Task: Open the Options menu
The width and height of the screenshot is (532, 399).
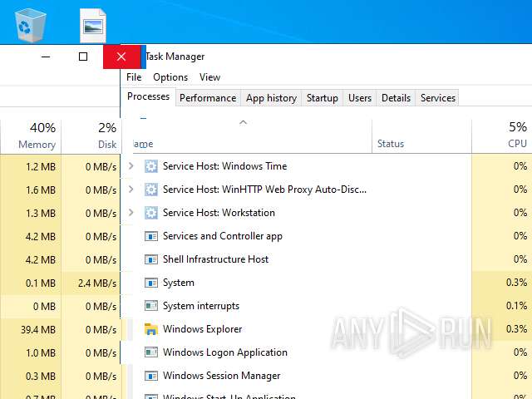Action: coord(170,77)
